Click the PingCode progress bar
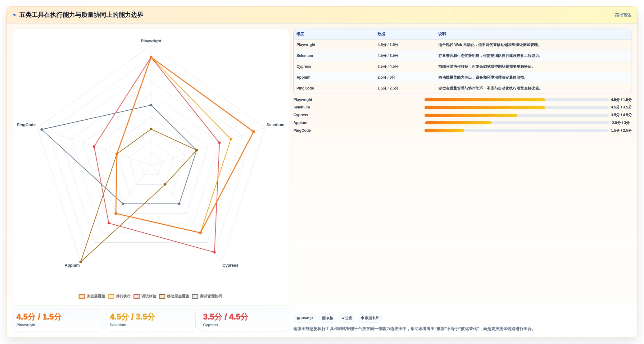Image resolution: width=644 pixels, height=344 pixels. coord(516,131)
